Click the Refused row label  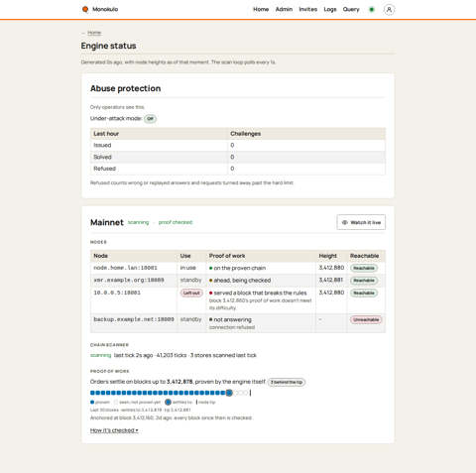coord(105,169)
